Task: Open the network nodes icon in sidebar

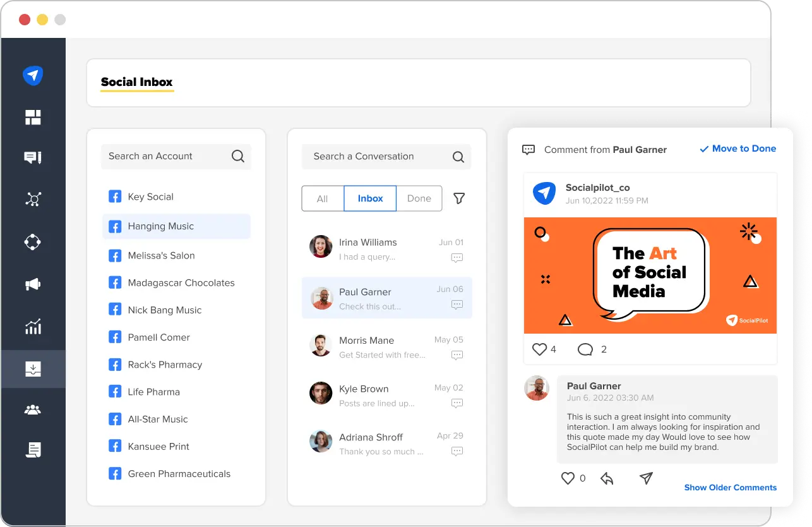Action: [33, 200]
